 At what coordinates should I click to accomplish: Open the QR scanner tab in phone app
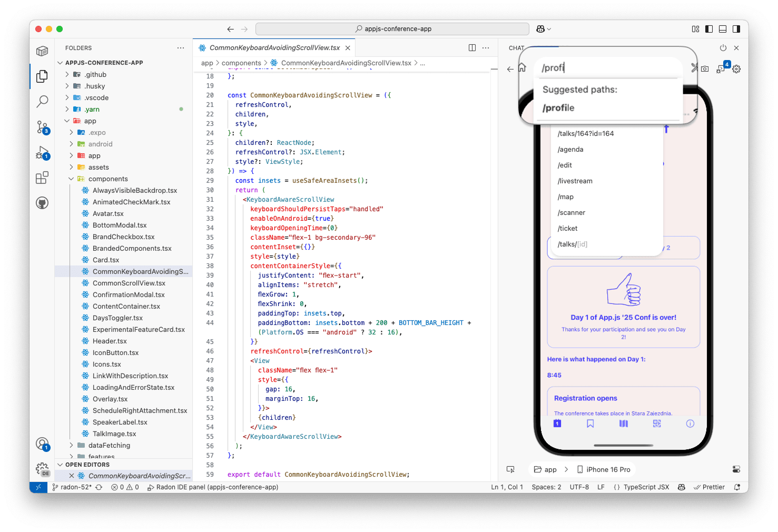(657, 423)
